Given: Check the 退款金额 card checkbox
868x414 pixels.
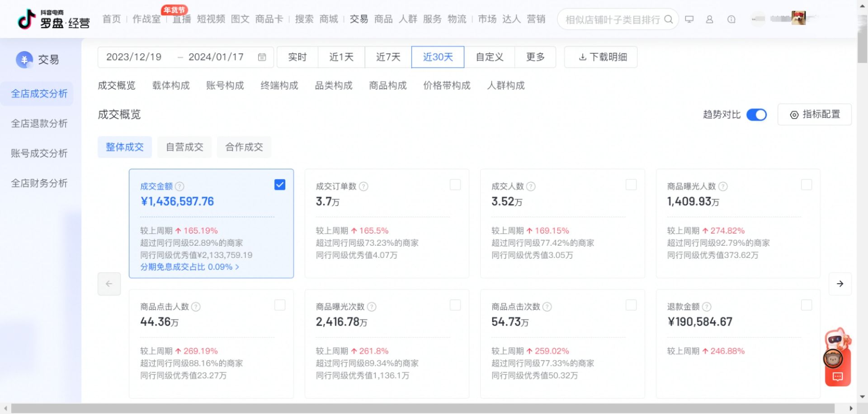Looking at the screenshot, I should pos(806,305).
